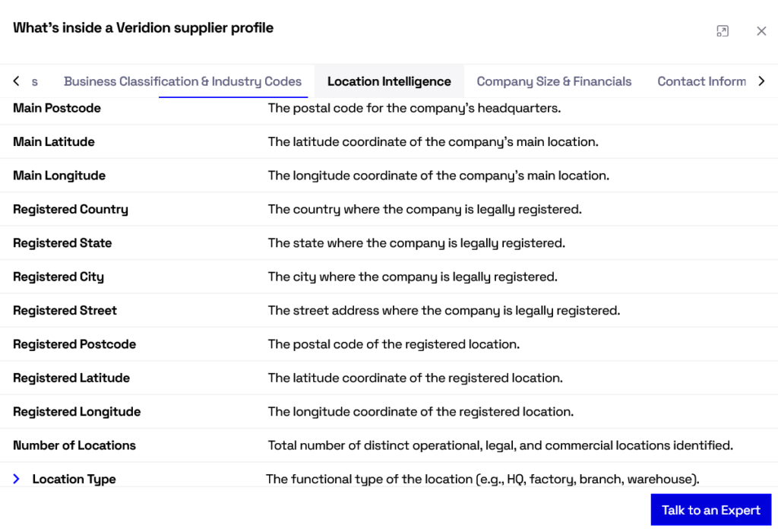Click the left chevron to scroll tabs
This screenshot has height=532, width=778.
point(15,81)
